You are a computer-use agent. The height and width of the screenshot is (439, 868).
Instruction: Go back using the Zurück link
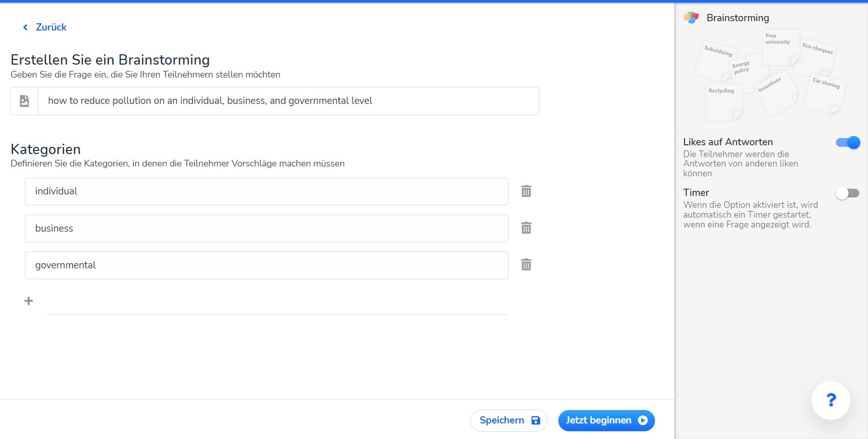(x=51, y=27)
